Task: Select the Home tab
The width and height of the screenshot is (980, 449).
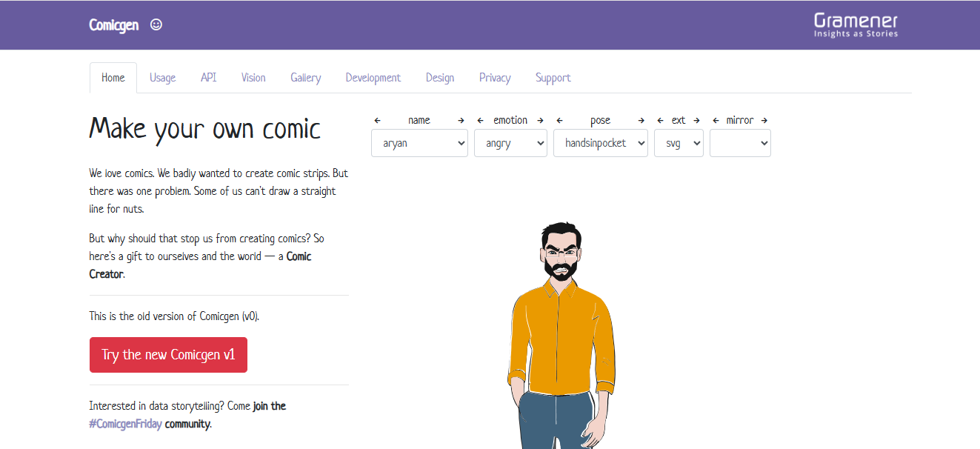Action: click(x=113, y=78)
